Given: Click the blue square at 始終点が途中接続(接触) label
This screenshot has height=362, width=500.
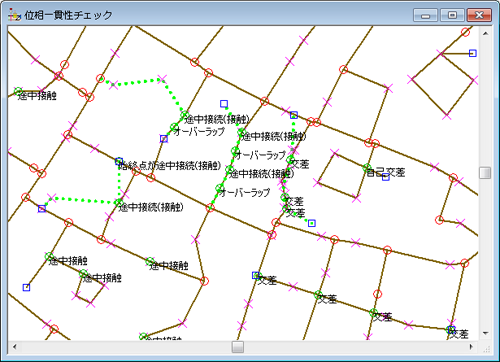Looking at the screenshot, I should pos(119,161).
